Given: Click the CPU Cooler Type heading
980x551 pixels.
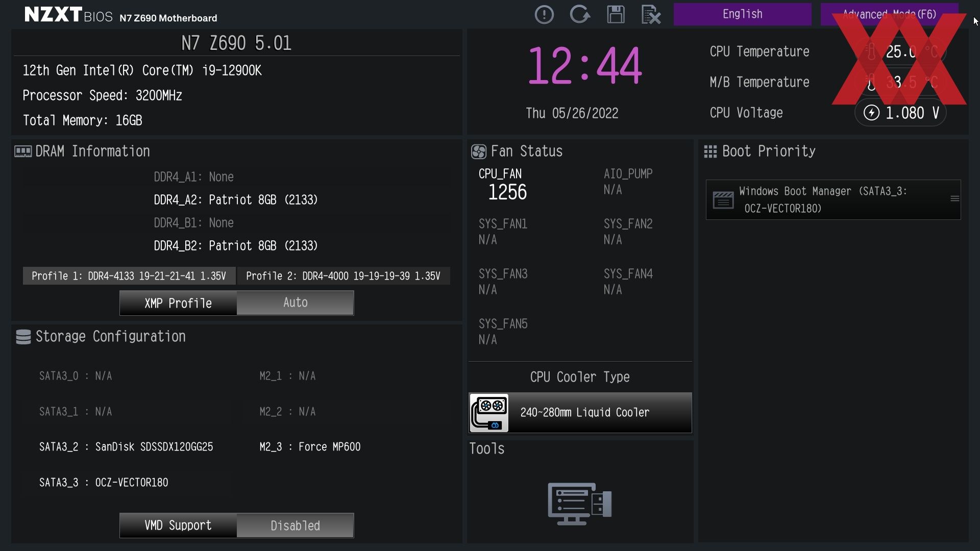Looking at the screenshot, I should pos(580,377).
